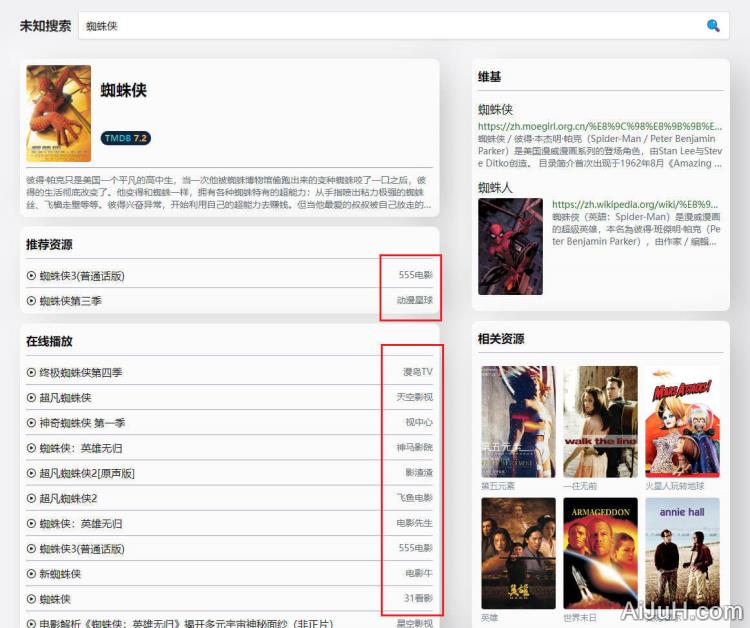Open the 蜘蛛侠：英雄无归 entry from 电影先生

pos(81,523)
